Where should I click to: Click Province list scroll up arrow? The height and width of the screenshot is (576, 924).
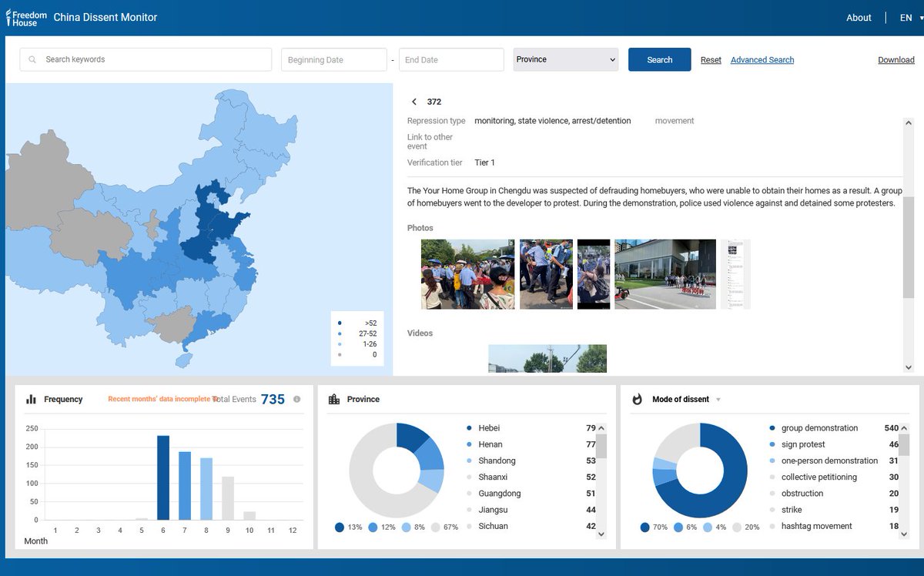point(601,428)
